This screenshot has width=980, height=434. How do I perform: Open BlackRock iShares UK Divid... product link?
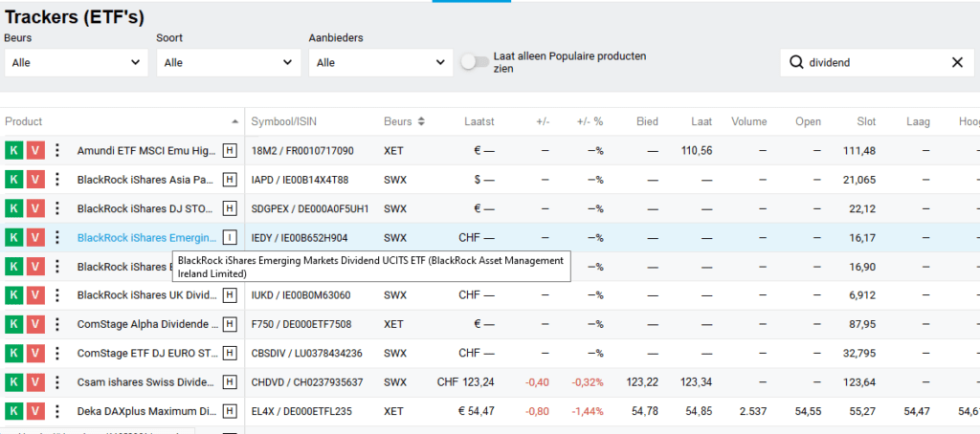click(x=147, y=295)
